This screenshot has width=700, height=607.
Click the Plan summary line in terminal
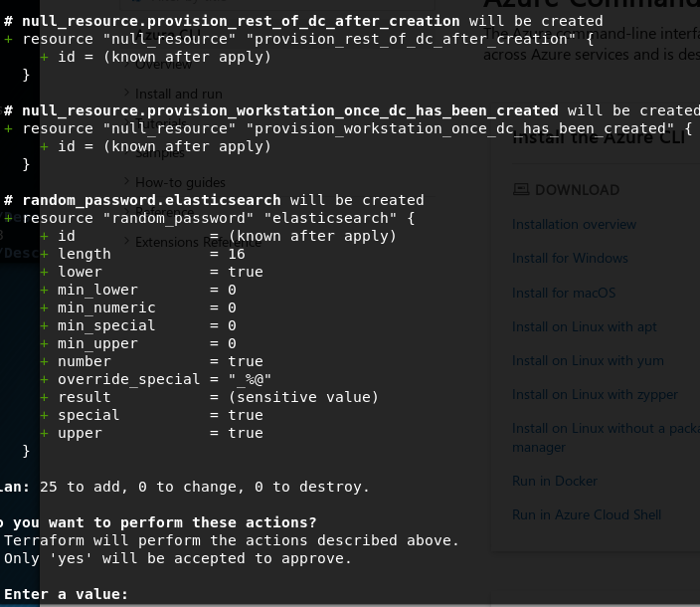tap(189, 487)
